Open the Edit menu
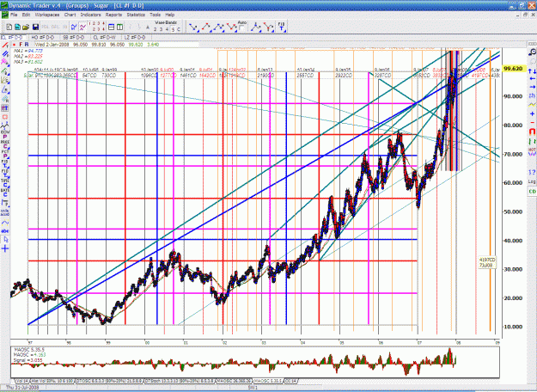This screenshot has height=392, width=537. pos(26,15)
